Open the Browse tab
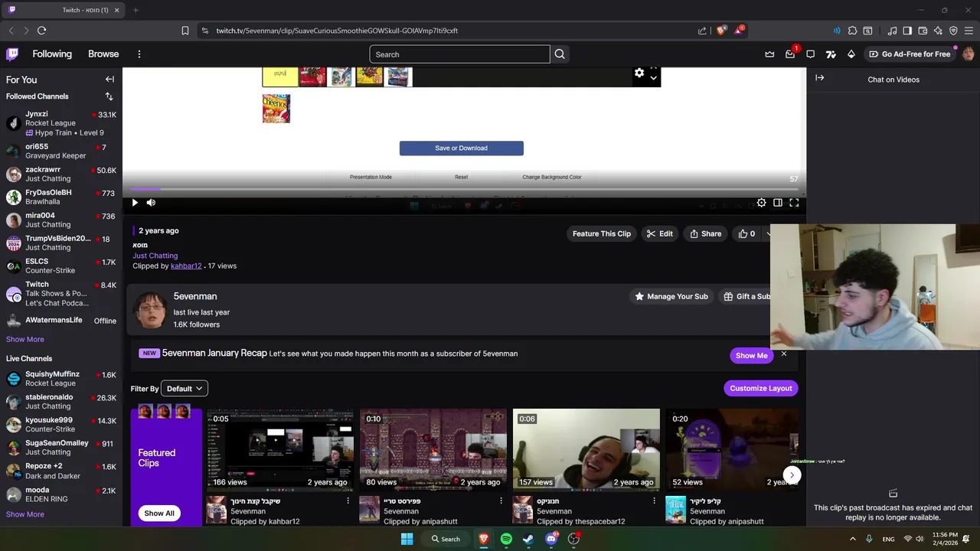Screen dimensions: 980x551 (x=103, y=54)
